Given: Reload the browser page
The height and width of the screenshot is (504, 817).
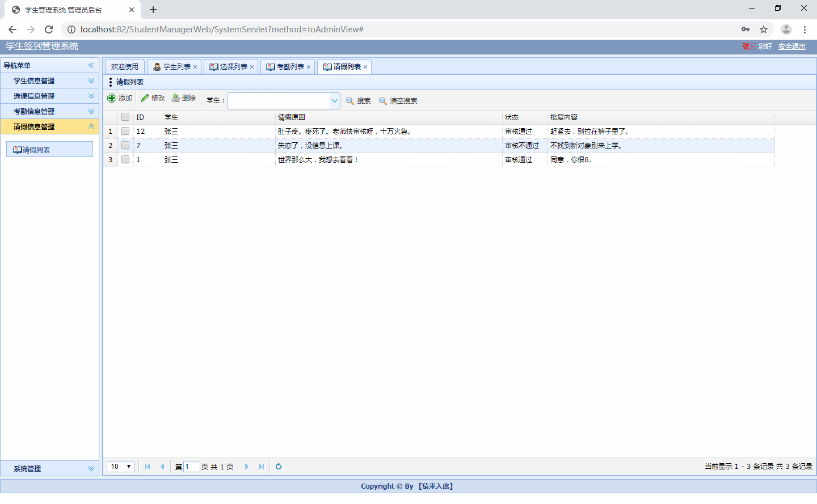Looking at the screenshot, I should (49, 29).
